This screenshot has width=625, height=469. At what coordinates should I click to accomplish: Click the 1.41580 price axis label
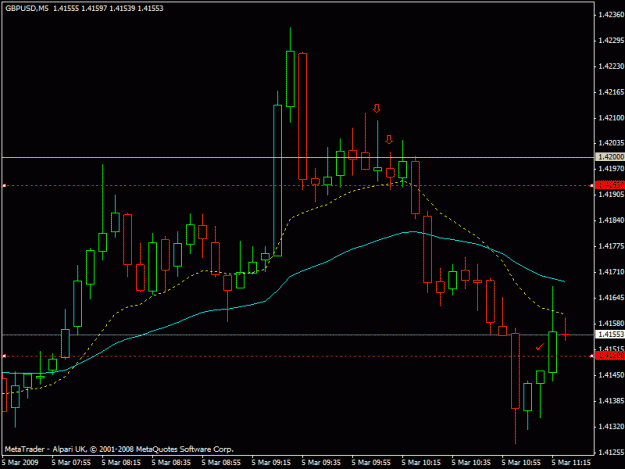click(611, 324)
